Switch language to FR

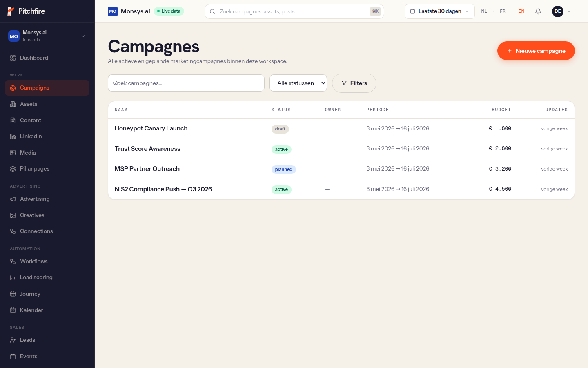coord(503,11)
